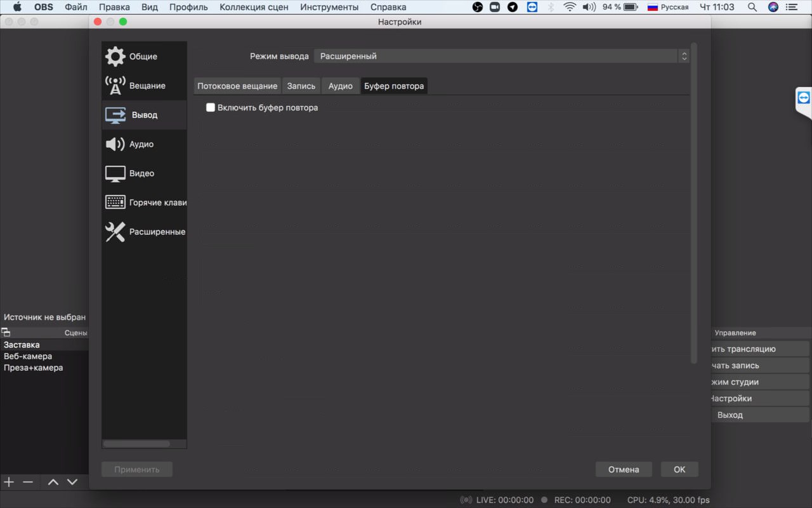Click the settings sidebar horizontal scrollbar

click(136, 444)
